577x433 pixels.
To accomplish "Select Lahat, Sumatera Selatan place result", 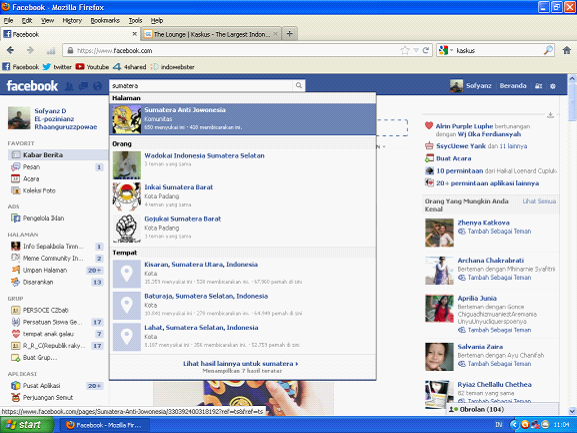I will tap(243, 337).
